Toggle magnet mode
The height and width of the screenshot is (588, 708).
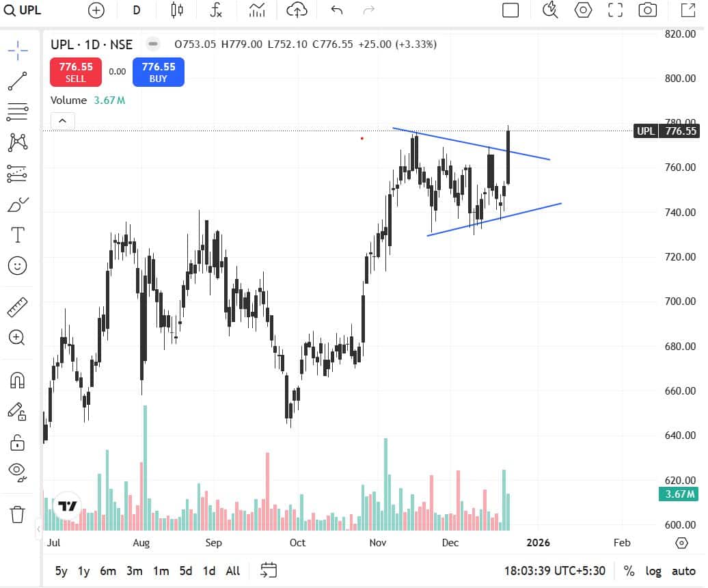(x=18, y=380)
